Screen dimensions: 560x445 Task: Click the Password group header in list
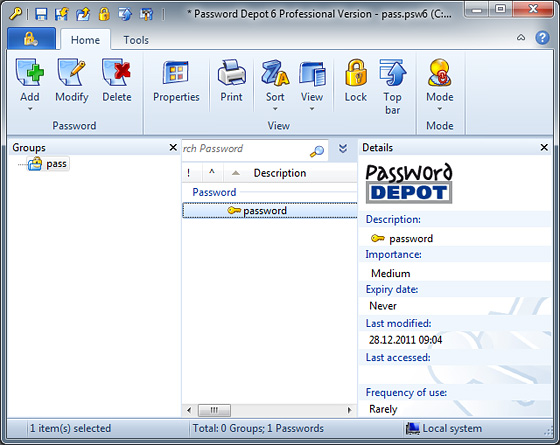214,192
